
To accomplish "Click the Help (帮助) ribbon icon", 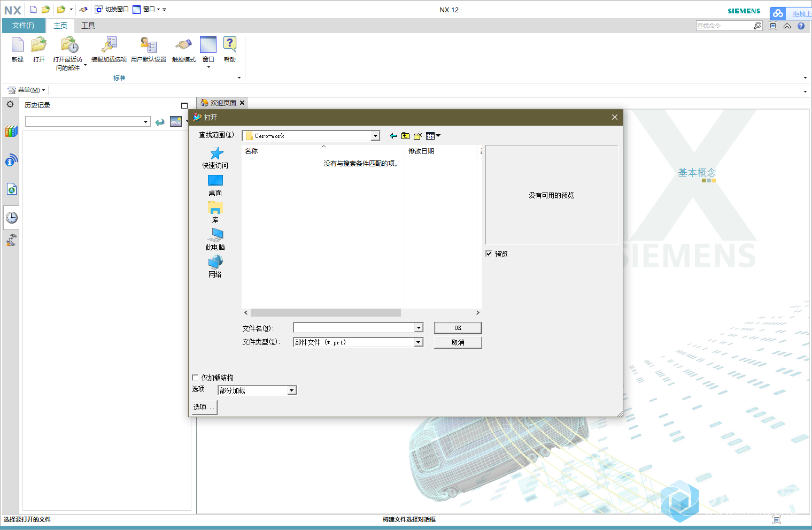I will 230,50.
